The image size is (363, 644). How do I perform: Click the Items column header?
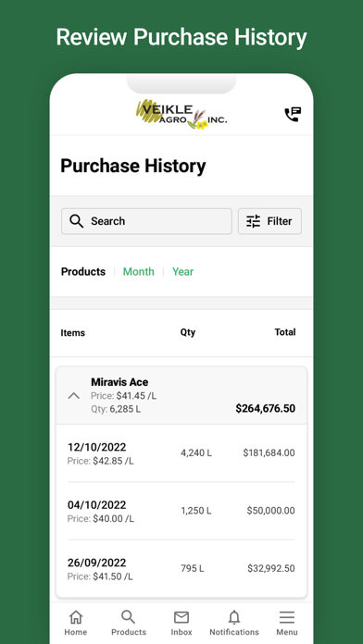[73, 333]
